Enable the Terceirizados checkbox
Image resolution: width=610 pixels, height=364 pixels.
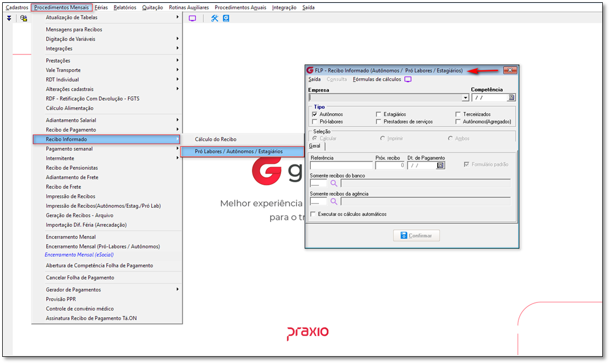tap(458, 114)
